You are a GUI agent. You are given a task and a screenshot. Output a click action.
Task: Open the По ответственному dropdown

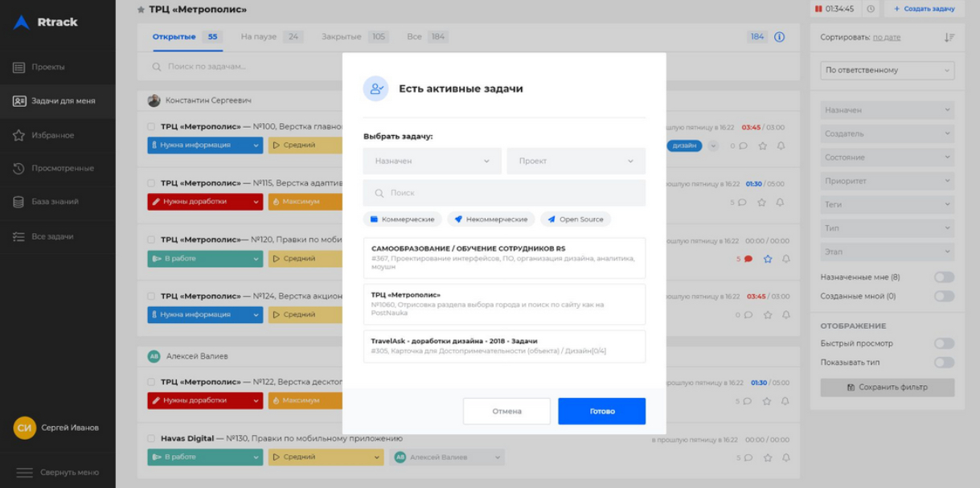(888, 70)
